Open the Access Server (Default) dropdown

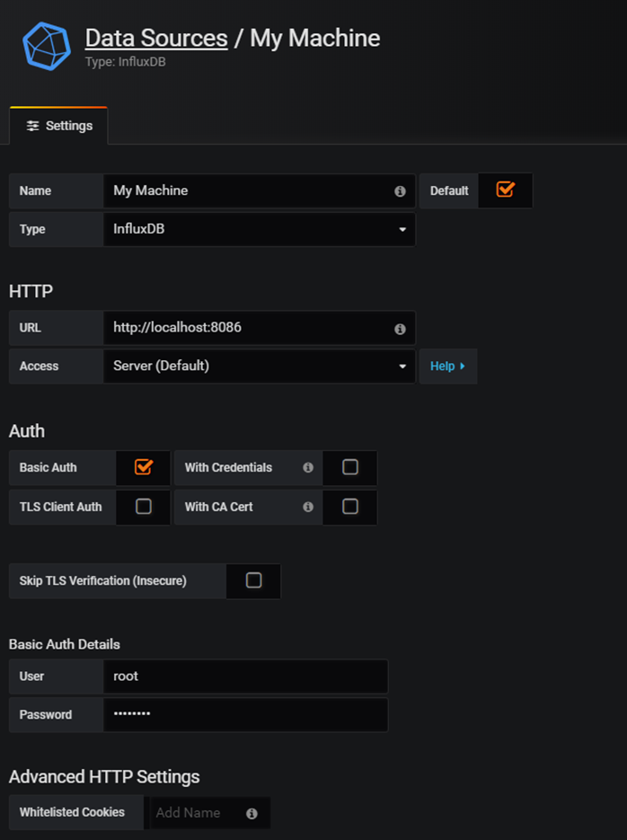(x=259, y=367)
